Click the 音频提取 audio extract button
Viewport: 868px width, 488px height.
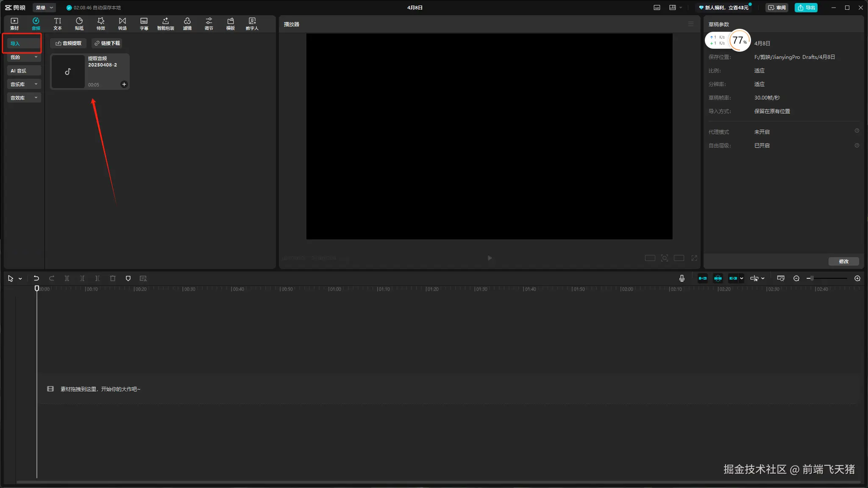pyautogui.click(x=68, y=43)
